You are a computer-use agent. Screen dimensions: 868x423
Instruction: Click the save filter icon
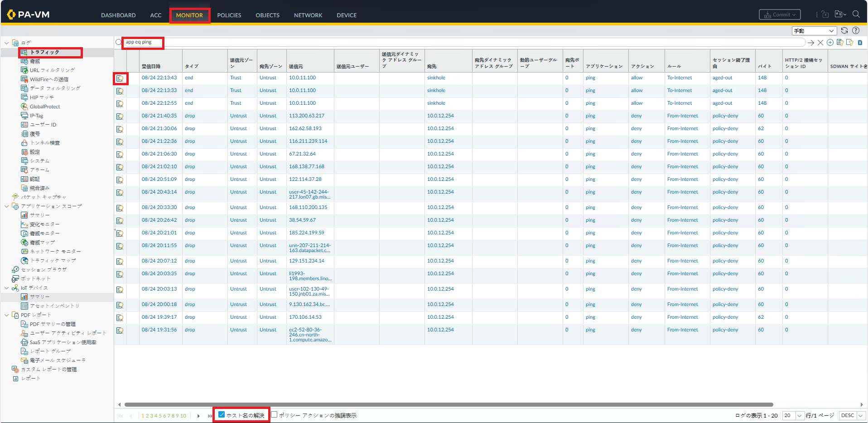click(x=840, y=43)
